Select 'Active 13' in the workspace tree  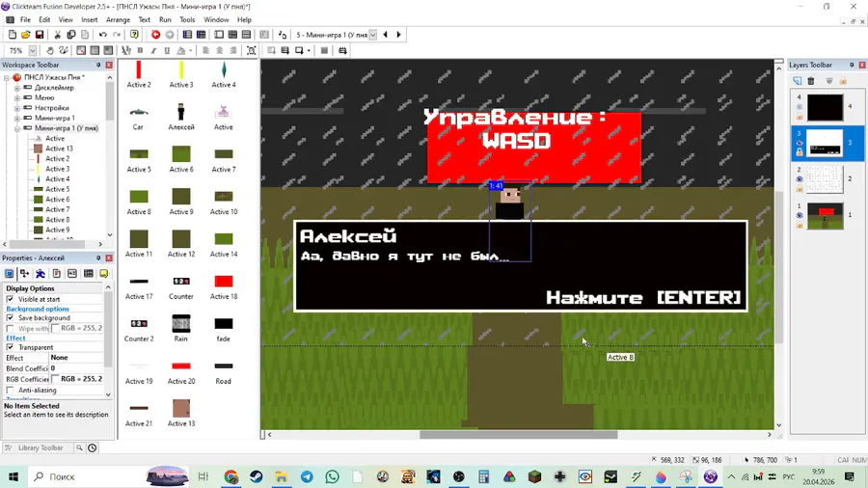coord(59,149)
